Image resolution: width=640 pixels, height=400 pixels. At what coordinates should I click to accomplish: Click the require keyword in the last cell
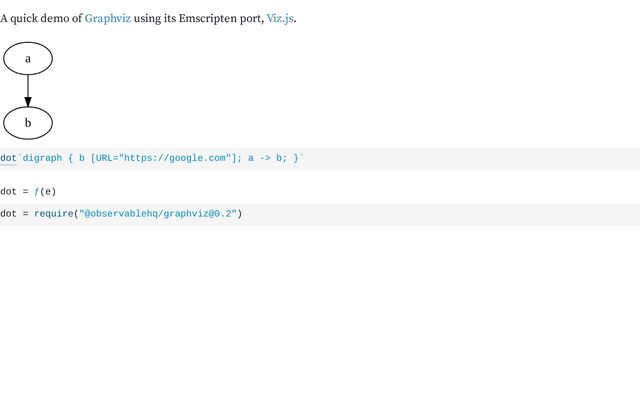click(53, 213)
